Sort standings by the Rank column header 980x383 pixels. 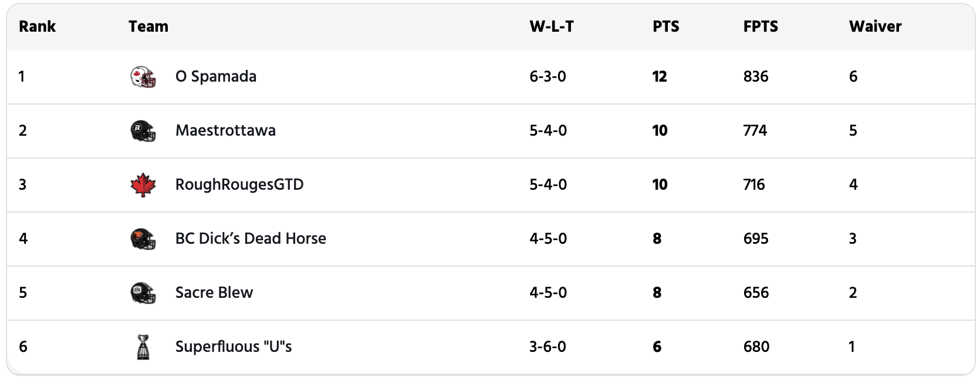(37, 26)
